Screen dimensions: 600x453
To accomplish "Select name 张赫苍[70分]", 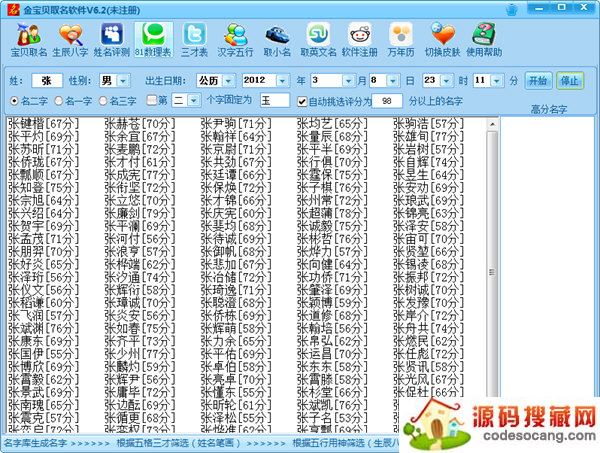I will click(140, 124).
